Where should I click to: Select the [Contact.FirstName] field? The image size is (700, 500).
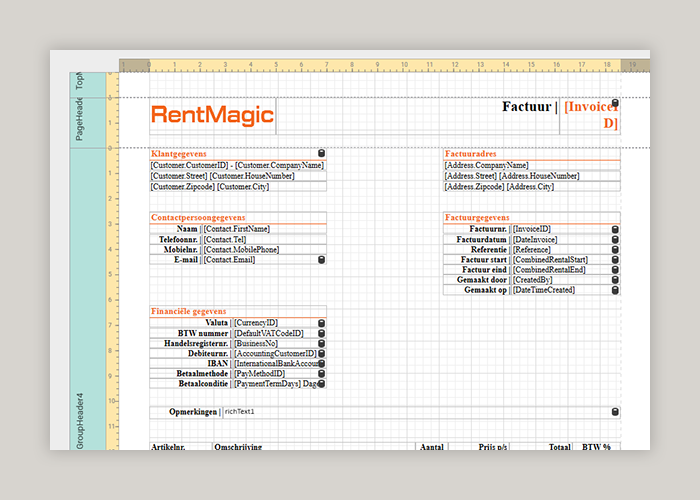(x=264, y=229)
